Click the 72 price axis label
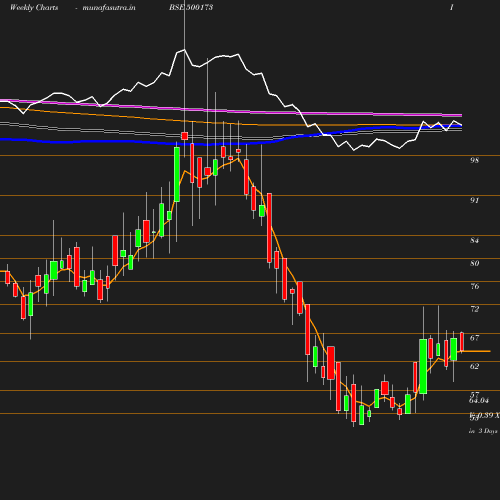 click(474, 309)
